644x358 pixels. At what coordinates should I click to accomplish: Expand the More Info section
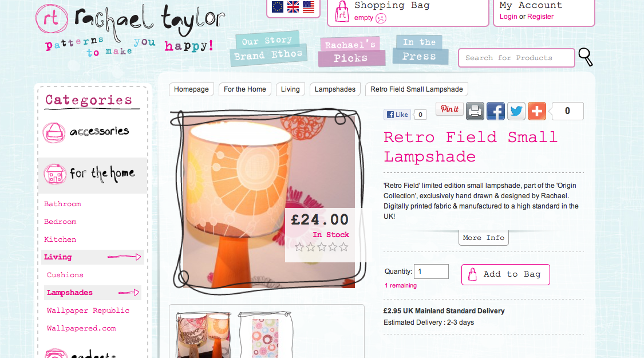point(483,238)
